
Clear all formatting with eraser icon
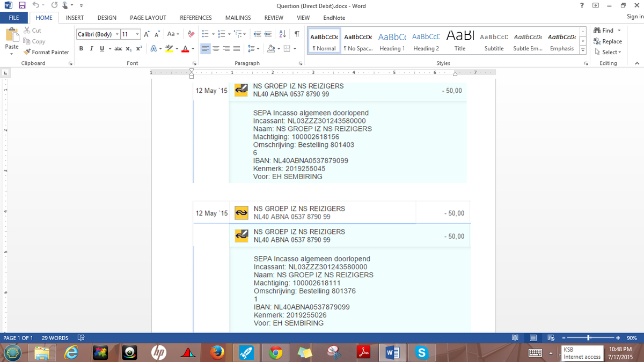tap(191, 34)
